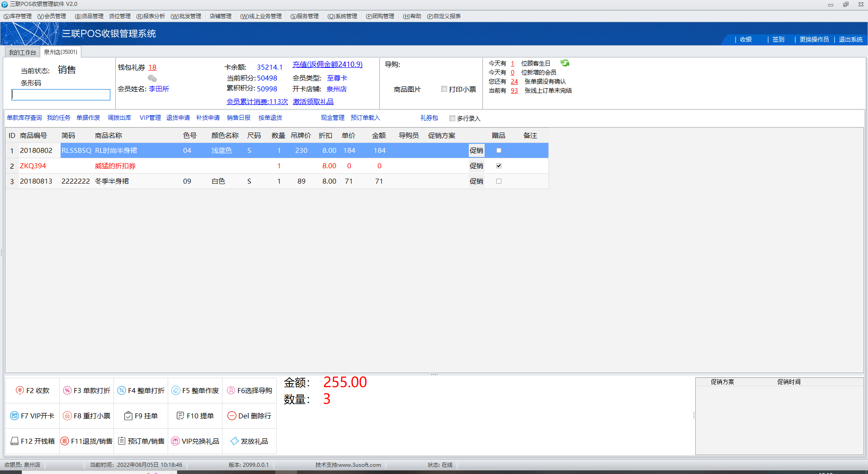Click the Del 删除行 minus icon
Screen dimensions: 868x474
click(232, 416)
